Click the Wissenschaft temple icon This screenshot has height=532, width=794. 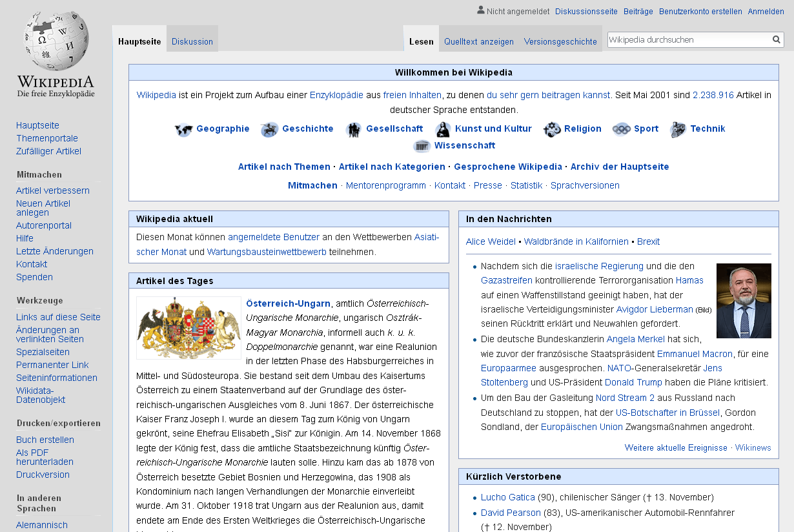click(x=422, y=146)
